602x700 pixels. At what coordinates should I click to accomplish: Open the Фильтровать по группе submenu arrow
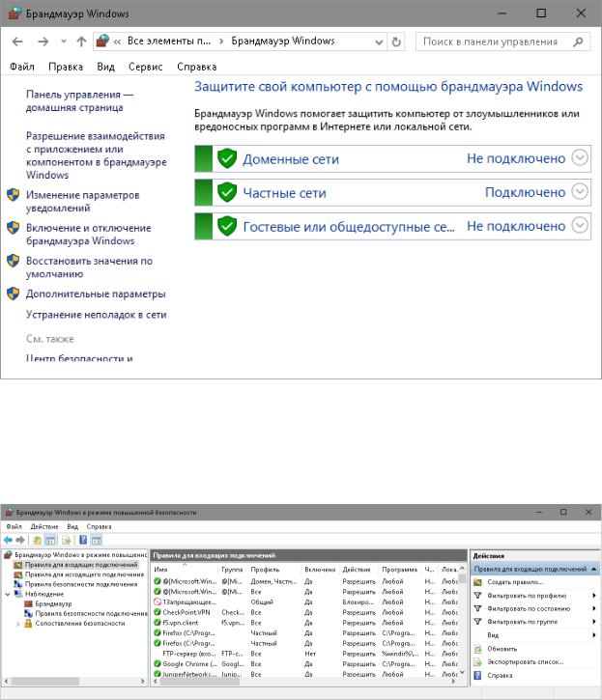[x=594, y=622]
